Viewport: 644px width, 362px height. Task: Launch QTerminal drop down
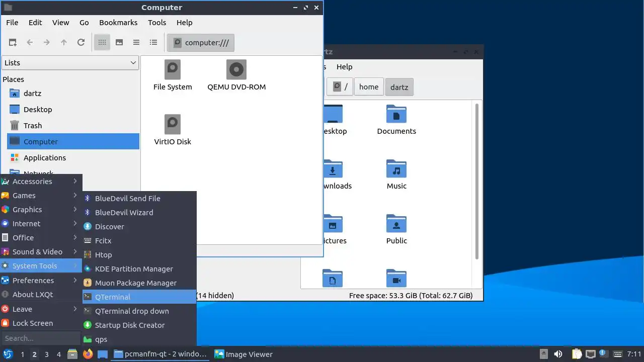(x=139, y=311)
